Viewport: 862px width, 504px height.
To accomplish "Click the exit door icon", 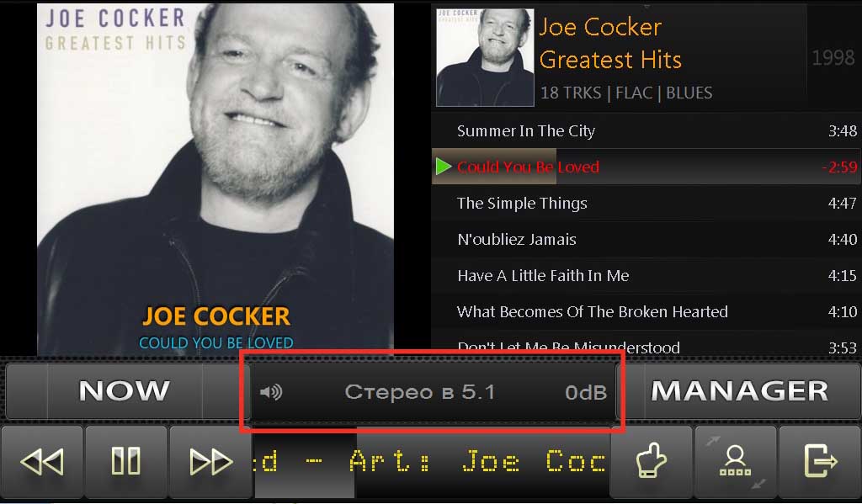I will (x=820, y=460).
